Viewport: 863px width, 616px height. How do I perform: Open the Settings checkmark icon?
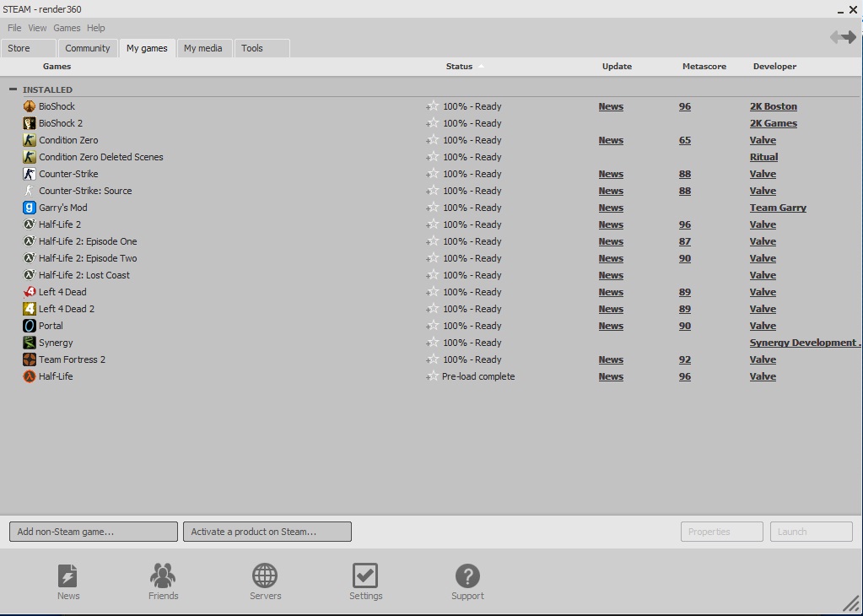coord(365,575)
